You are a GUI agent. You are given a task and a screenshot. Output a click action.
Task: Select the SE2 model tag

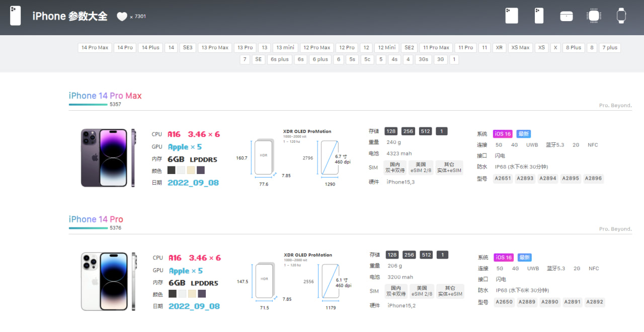[x=409, y=48]
